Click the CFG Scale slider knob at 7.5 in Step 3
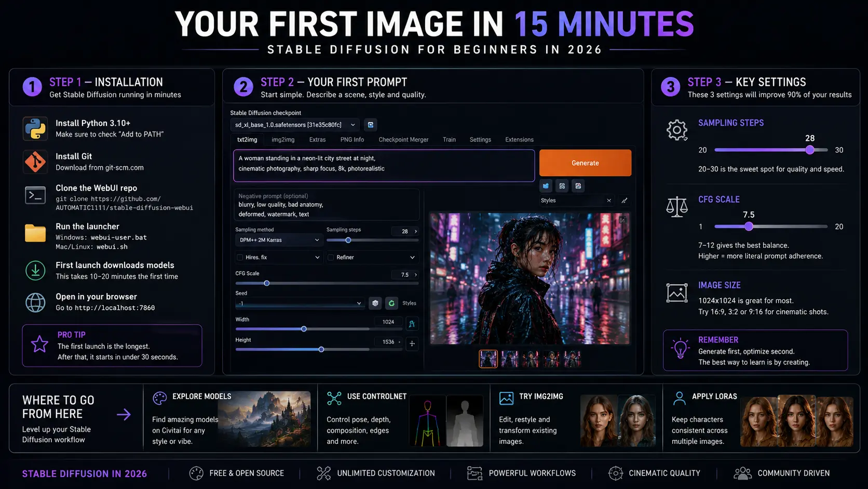This screenshot has width=868, height=489. tap(749, 226)
